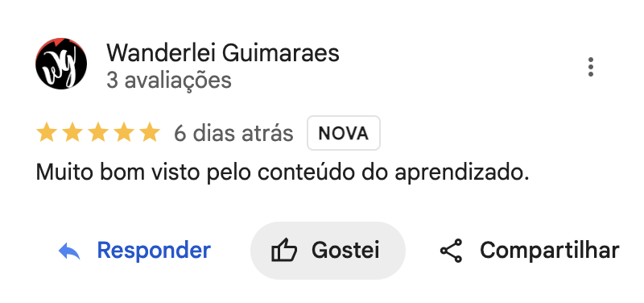Click the NOVA badge
The width and height of the screenshot is (644, 303).
[x=344, y=133]
